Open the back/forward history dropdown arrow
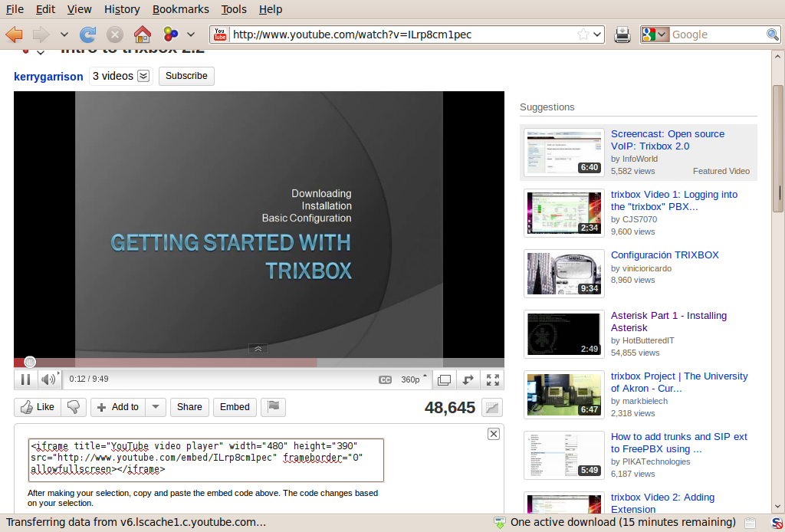This screenshot has height=532, width=785. 64,34
